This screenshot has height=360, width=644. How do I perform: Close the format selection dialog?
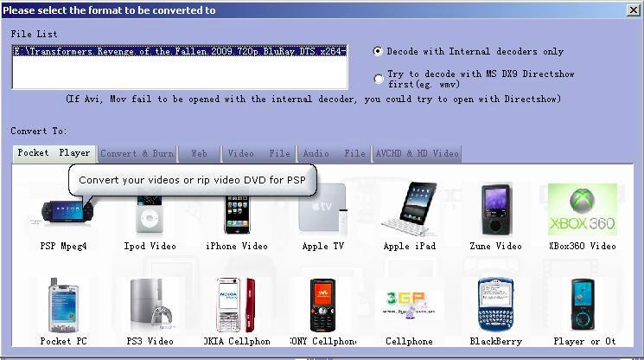[x=634, y=10]
